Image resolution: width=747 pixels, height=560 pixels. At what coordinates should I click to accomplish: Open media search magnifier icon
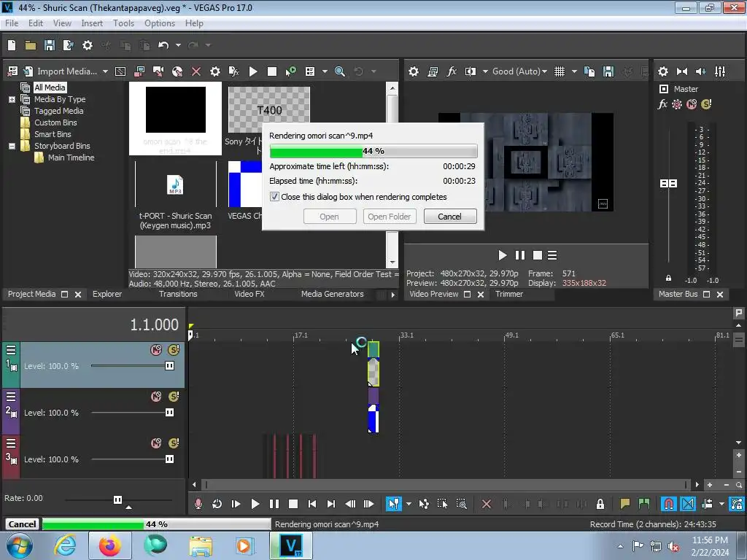(x=340, y=71)
